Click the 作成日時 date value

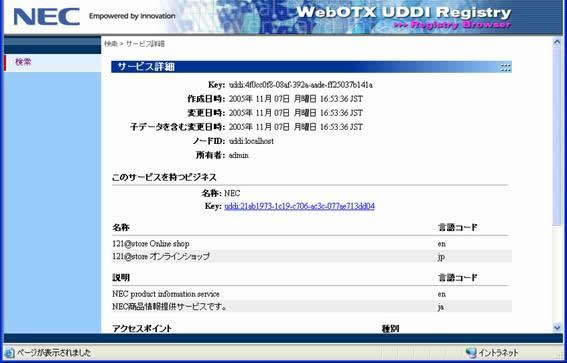coord(295,99)
